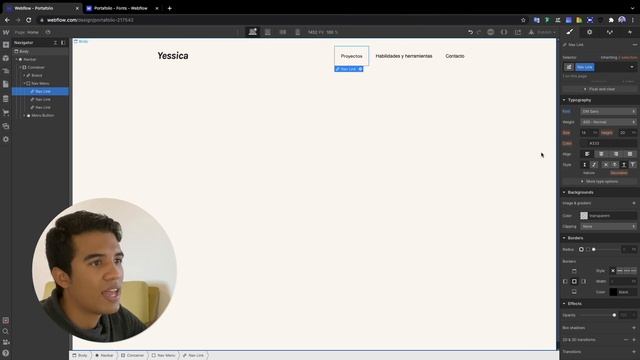Align text center
Image resolution: width=640 pixels, height=360 pixels.
602,154
